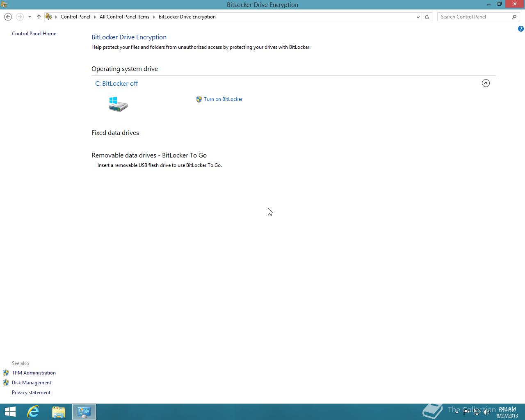Turn on BitLocker for drive C:
Viewport: 525px width, 420px height.
click(x=223, y=99)
